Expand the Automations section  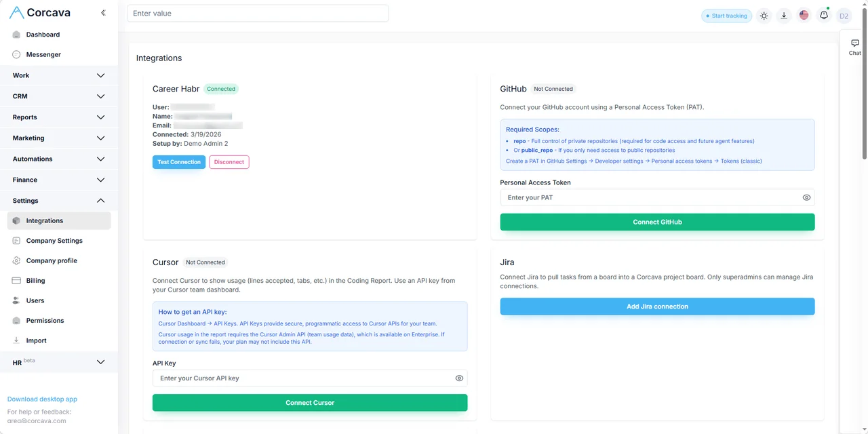(x=59, y=159)
